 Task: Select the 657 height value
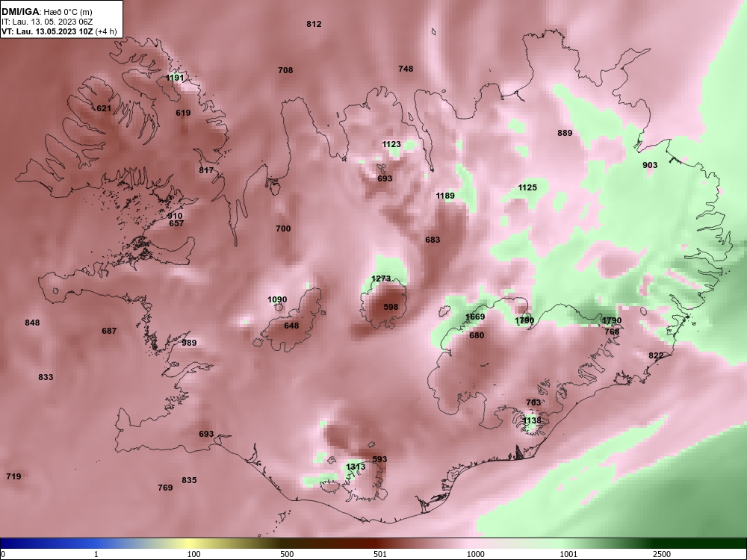tap(176, 223)
